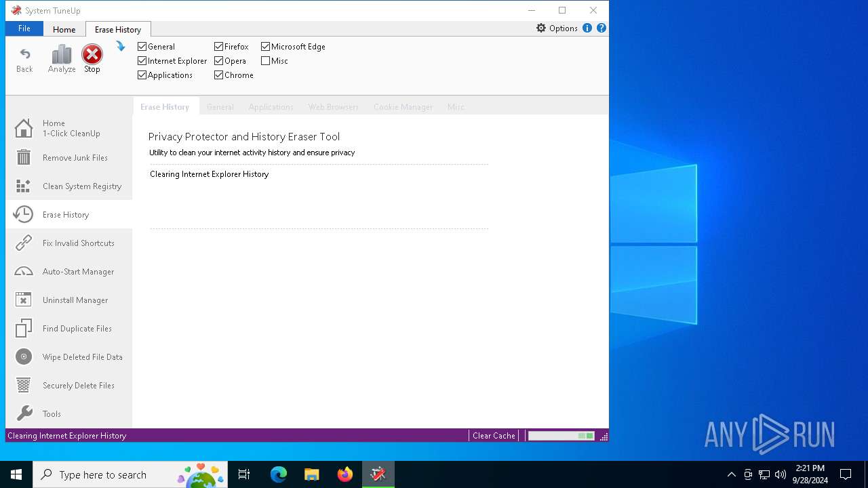
Task: Uncheck the Opera checkbox
Action: click(218, 60)
